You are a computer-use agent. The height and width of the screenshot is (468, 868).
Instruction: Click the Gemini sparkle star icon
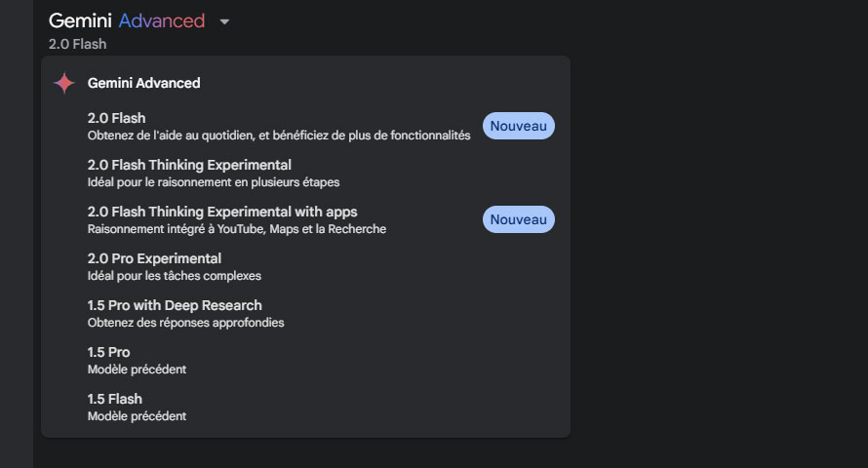[x=64, y=83]
